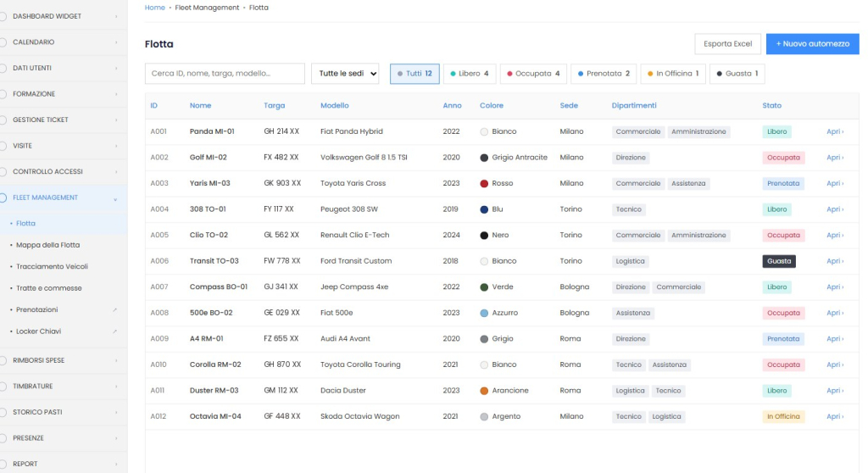Filter vehicles by In Officina status

pos(673,74)
